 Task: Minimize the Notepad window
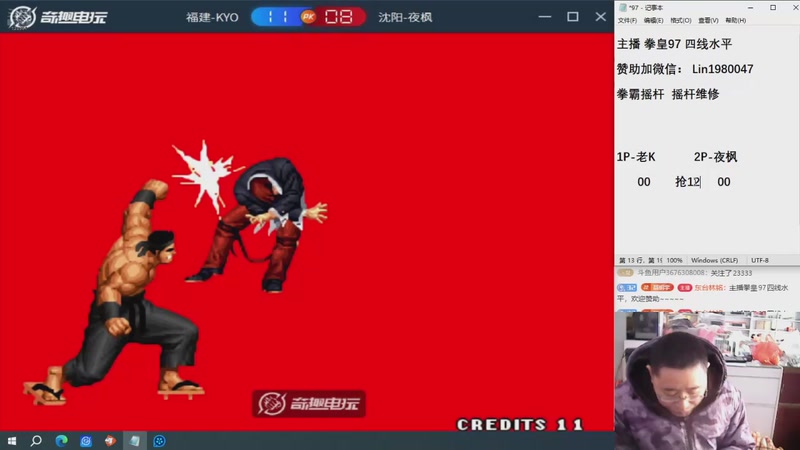tap(750, 8)
